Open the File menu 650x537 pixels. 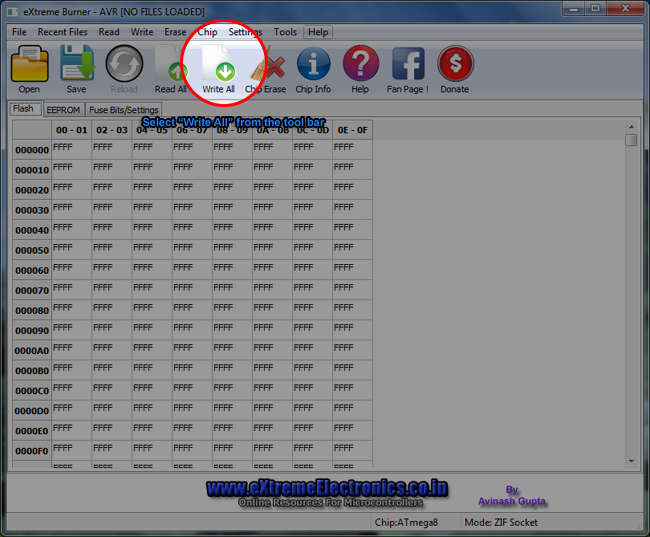19,32
